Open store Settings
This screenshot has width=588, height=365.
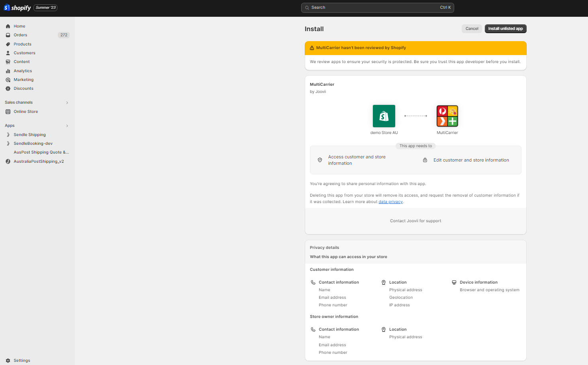[x=22, y=360]
